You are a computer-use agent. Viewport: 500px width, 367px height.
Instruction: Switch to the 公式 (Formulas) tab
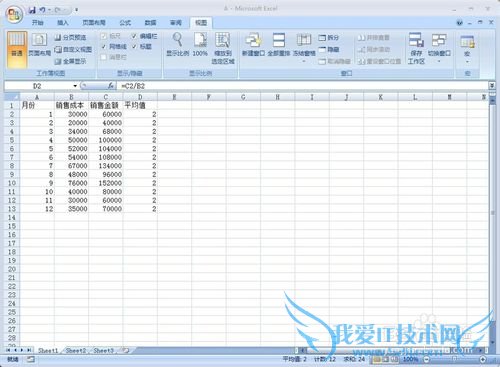pos(125,23)
